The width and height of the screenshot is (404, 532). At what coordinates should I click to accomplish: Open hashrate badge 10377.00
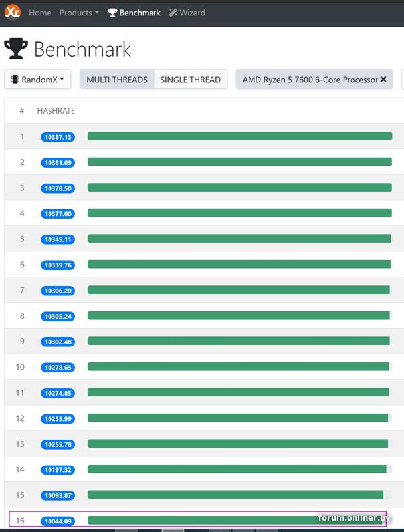[58, 213]
